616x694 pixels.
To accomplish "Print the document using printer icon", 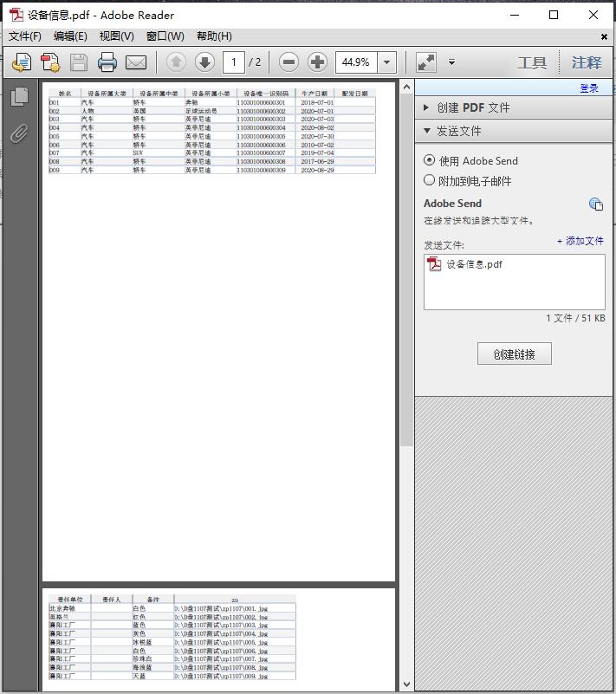I will click(x=107, y=62).
